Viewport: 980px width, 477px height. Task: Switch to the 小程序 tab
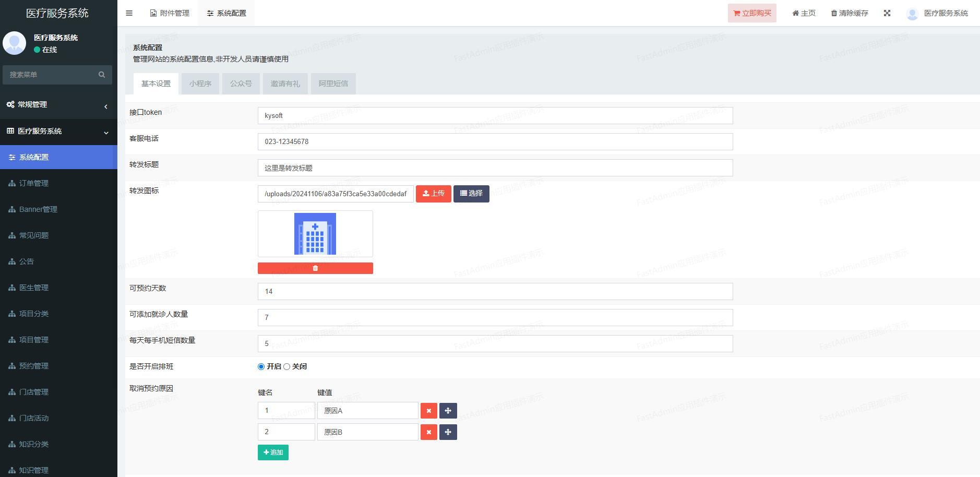[200, 84]
